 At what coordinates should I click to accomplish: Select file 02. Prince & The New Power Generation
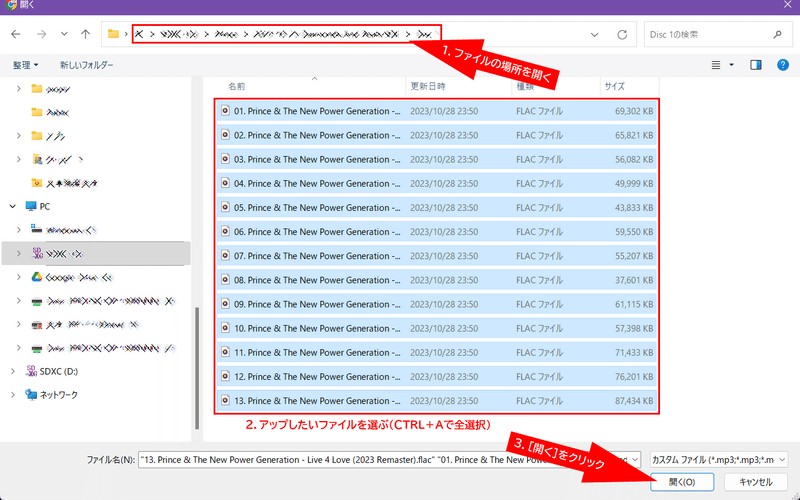[x=436, y=135]
